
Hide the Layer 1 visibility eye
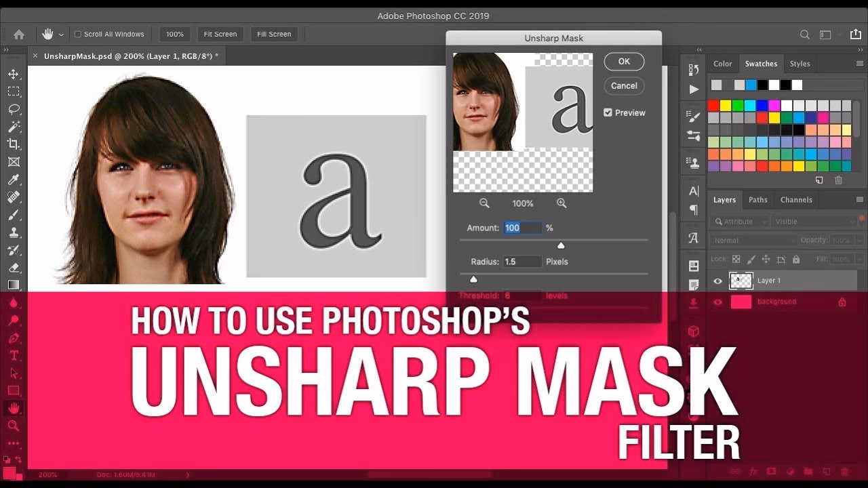[x=717, y=280]
